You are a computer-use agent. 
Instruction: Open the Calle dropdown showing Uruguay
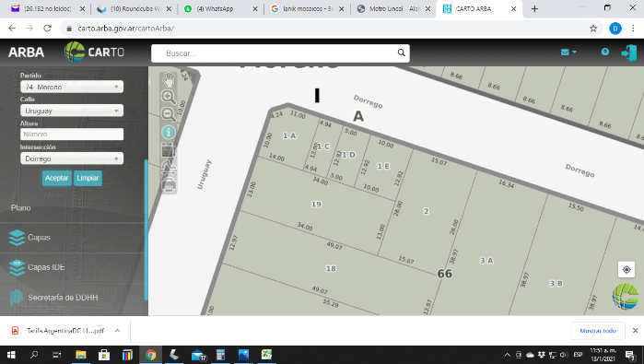[72, 111]
